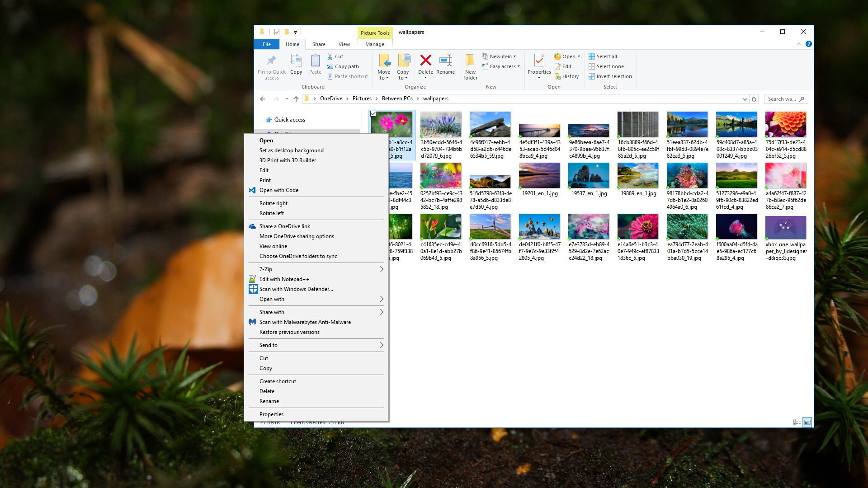Click the 'Restore previous versions' option
This screenshot has height=488, width=868.
289,332
